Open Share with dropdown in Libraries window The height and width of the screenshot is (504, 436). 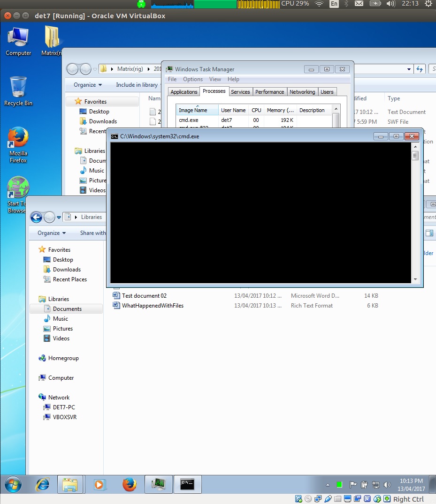[92, 233]
